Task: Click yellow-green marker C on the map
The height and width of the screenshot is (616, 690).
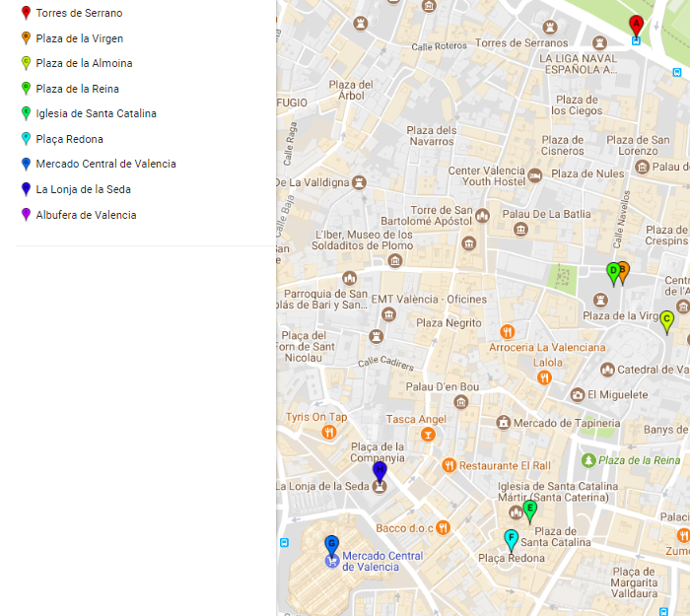Action: click(666, 320)
